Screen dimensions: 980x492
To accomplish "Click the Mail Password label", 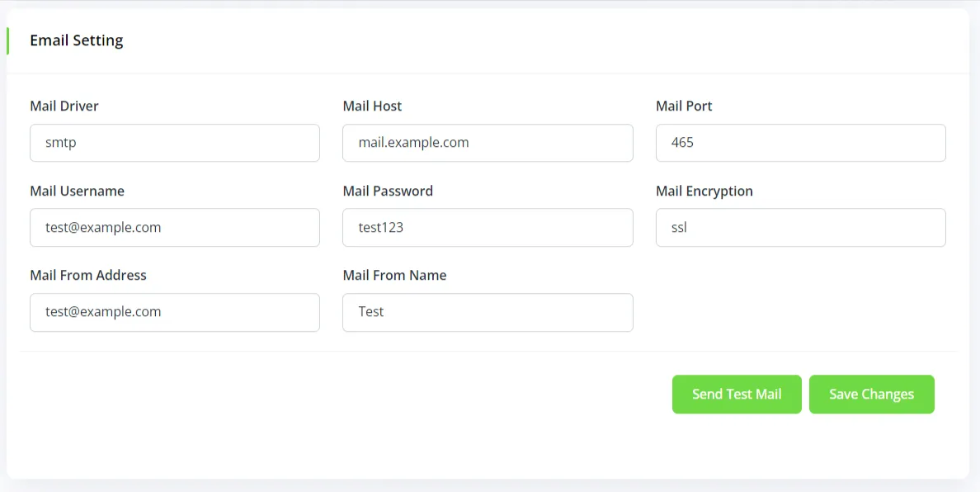I will [388, 191].
